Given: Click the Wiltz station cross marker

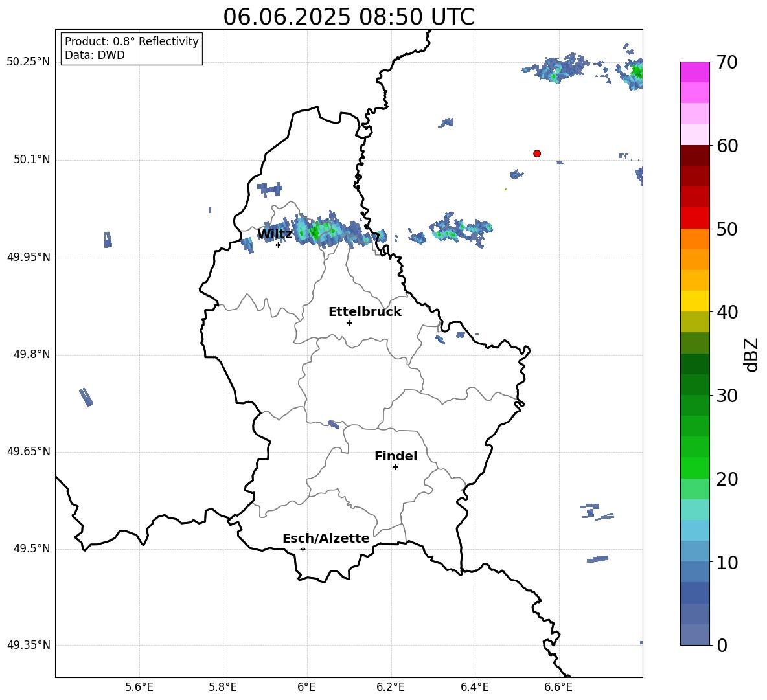Looking at the screenshot, I should pyautogui.click(x=279, y=245).
